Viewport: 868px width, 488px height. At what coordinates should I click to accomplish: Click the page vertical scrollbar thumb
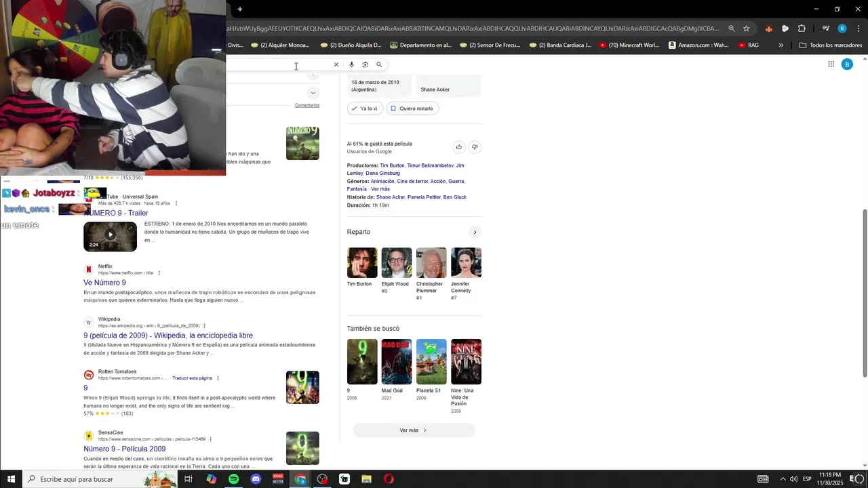(x=864, y=293)
